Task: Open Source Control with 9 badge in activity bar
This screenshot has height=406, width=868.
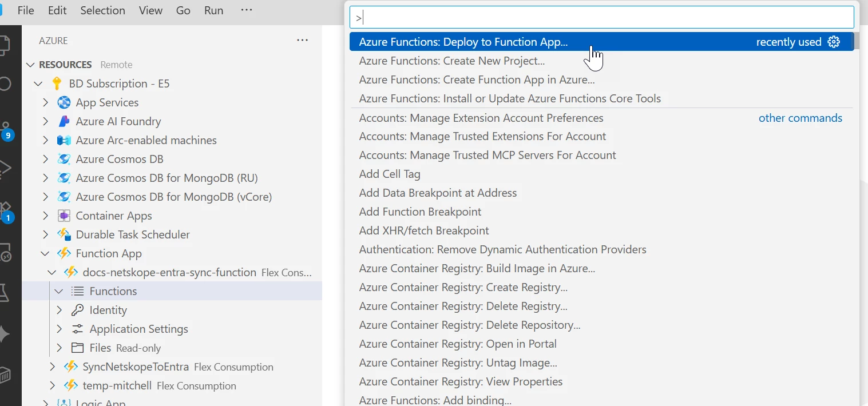Action: point(6,131)
